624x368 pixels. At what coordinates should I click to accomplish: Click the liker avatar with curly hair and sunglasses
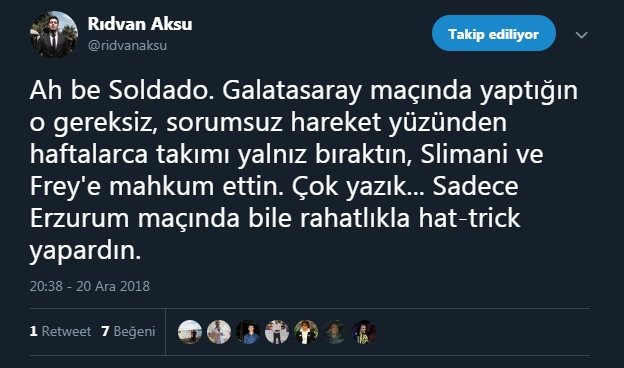pos(306,332)
